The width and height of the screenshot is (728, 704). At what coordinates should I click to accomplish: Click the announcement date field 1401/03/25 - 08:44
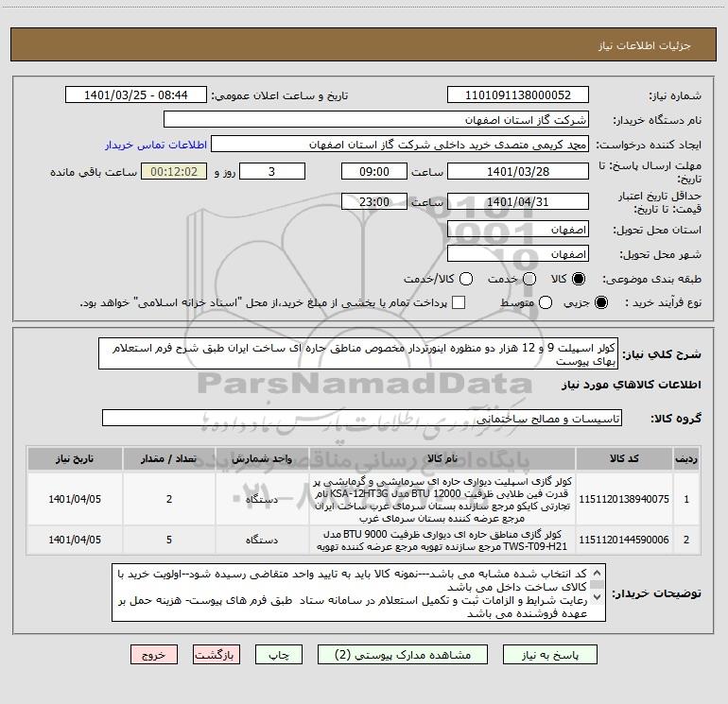pos(136,94)
